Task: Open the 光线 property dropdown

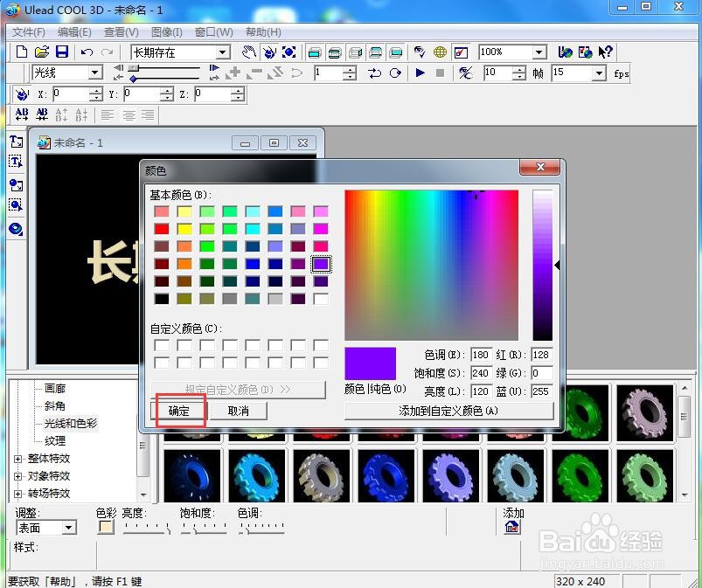Action: click(x=95, y=73)
